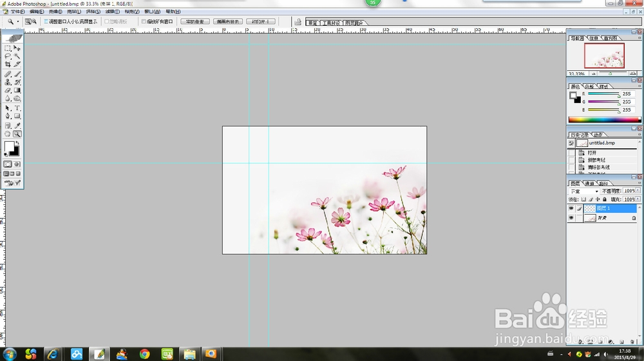Select the Healing Brush tool

8,74
